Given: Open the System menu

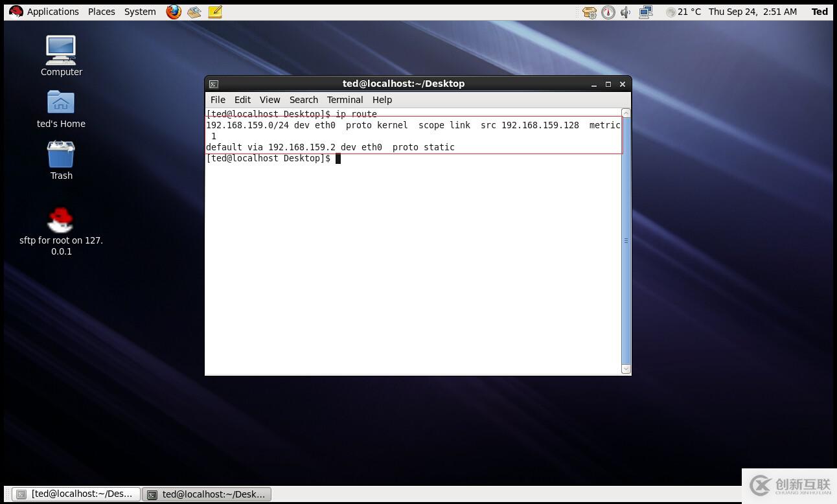Looking at the screenshot, I should (140, 12).
